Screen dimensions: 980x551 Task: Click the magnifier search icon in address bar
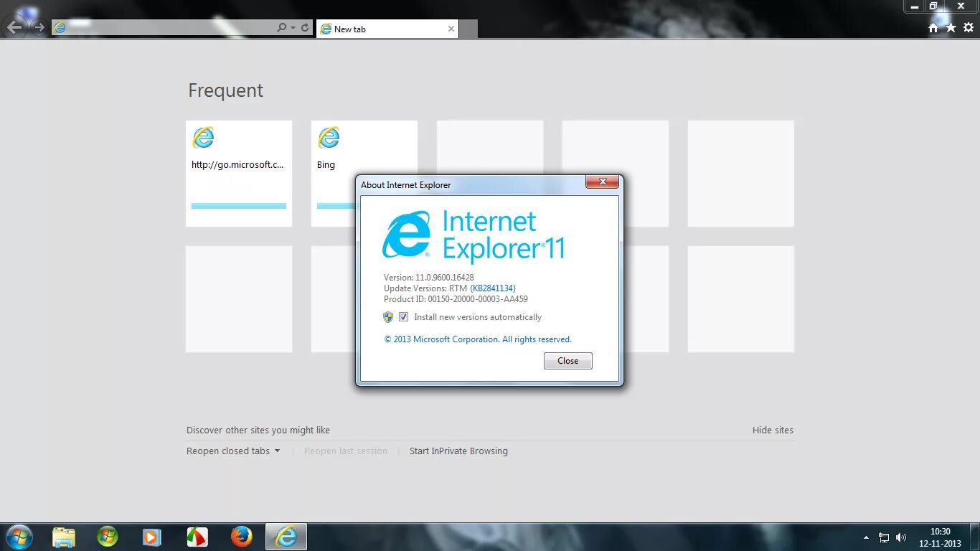(282, 28)
